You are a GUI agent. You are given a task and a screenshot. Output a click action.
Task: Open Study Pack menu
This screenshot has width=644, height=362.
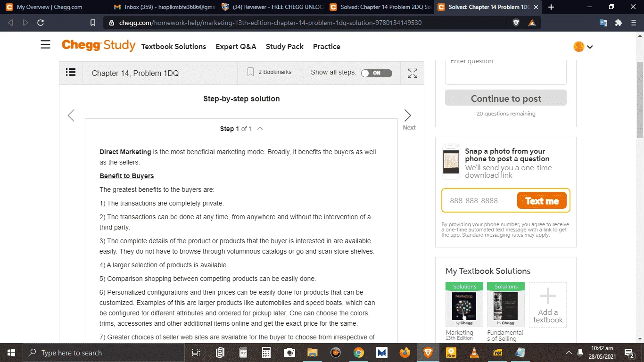(285, 47)
